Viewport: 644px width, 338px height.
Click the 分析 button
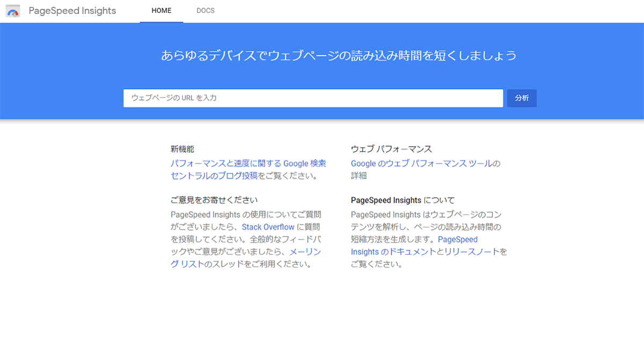pos(522,98)
